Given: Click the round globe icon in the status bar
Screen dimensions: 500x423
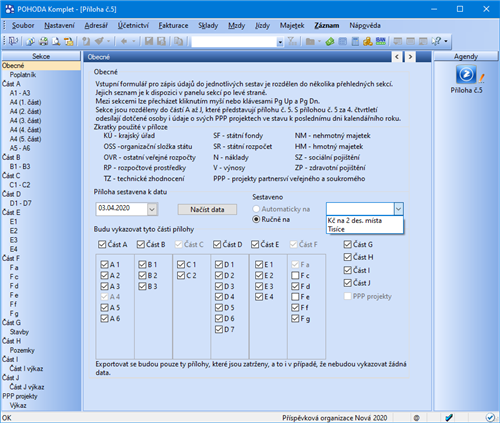Looking at the screenshot, I should 416,418.
